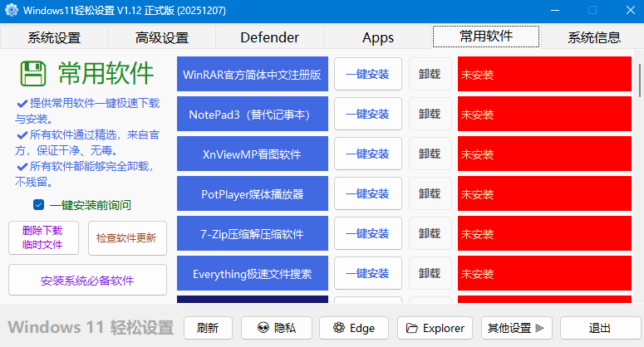
Task: Click the green floppy disk software icon
Action: (x=34, y=74)
